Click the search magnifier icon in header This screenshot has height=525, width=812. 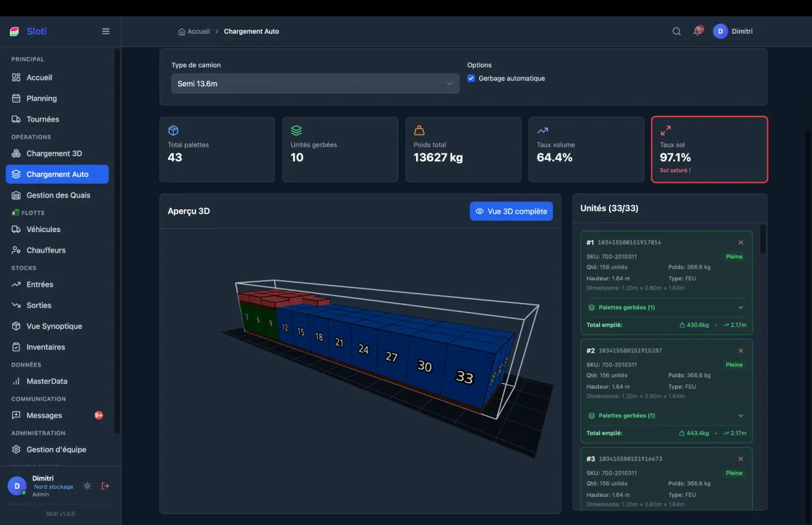click(x=676, y=32)
